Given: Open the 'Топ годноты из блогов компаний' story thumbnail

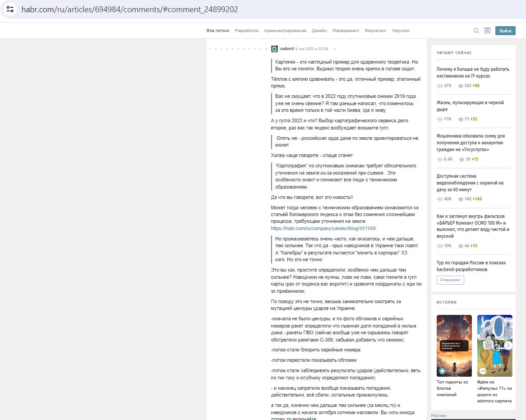Looking at the screenshot, I should (454, 346).
